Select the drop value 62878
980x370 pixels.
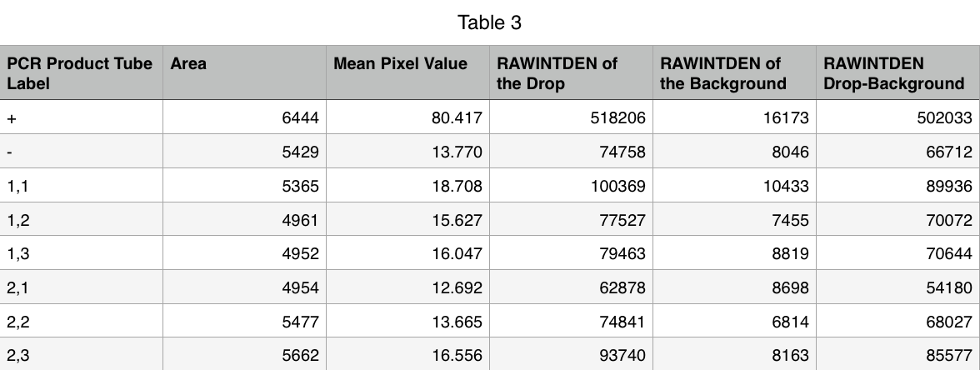(x=622, y=288)
